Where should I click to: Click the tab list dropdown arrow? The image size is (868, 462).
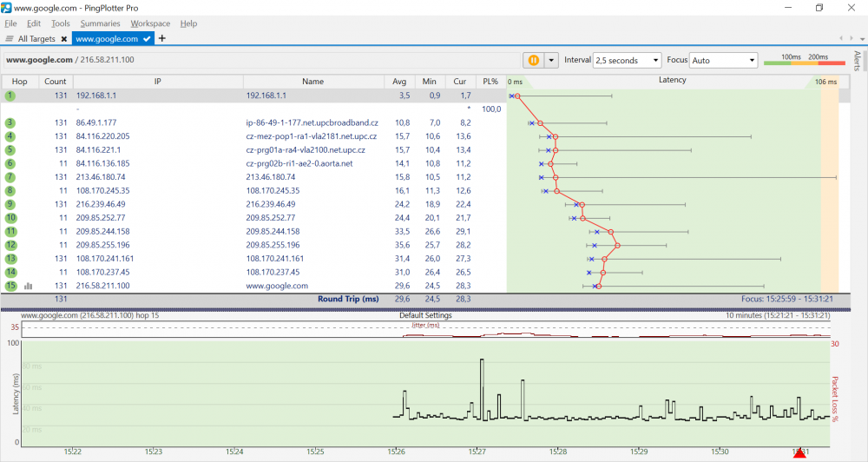coord(863,39)
